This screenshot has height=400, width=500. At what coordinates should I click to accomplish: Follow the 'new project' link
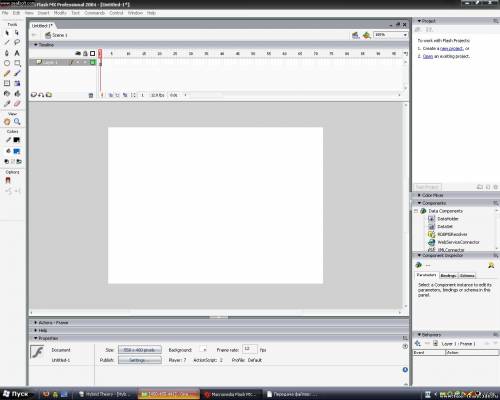click(452, 49)
